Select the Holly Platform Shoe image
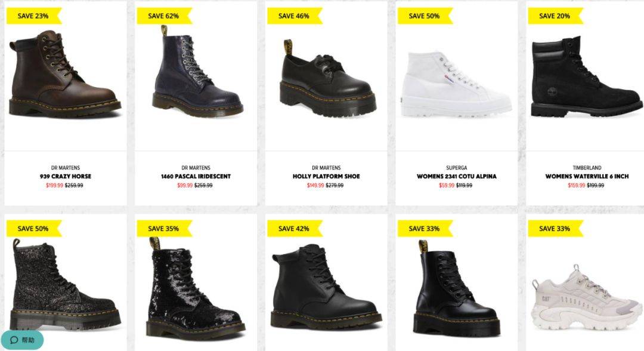 tap(328, 78)
